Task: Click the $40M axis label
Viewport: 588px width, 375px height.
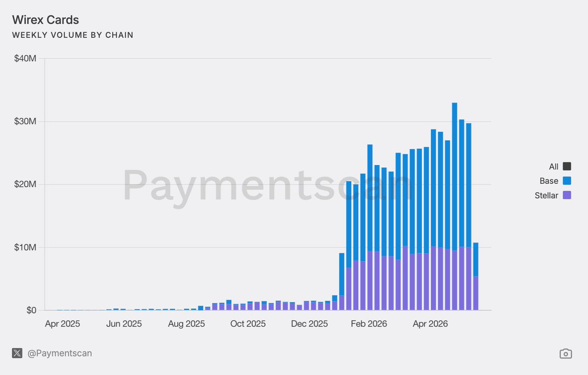Action: [24, 58]
